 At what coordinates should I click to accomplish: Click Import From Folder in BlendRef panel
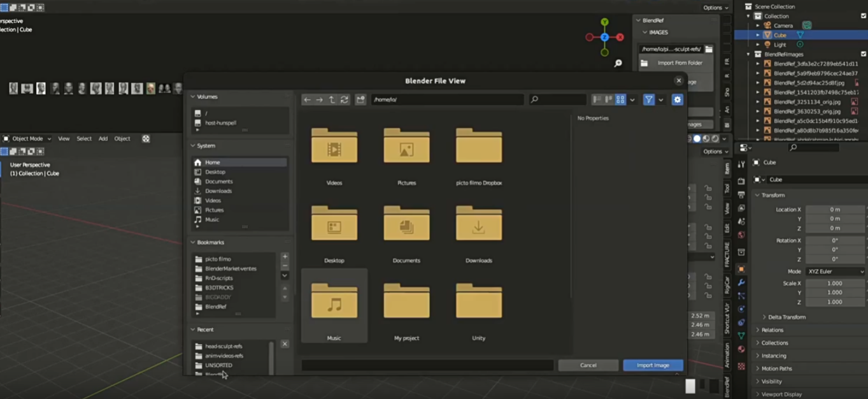point(676,63)
